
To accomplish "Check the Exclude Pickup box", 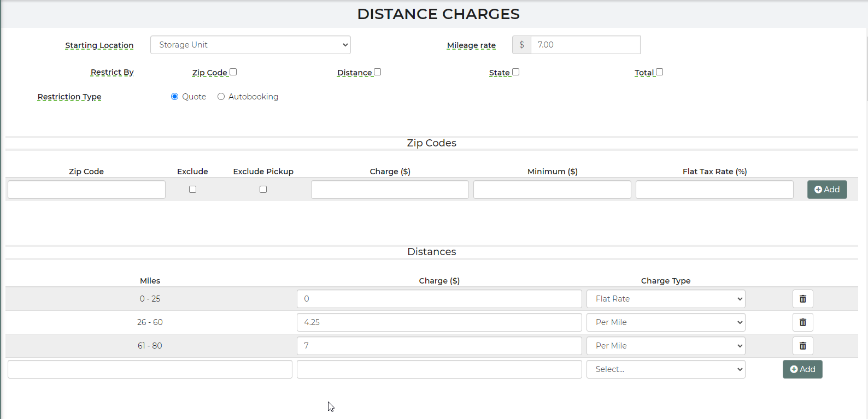I will tap(263, 190).
